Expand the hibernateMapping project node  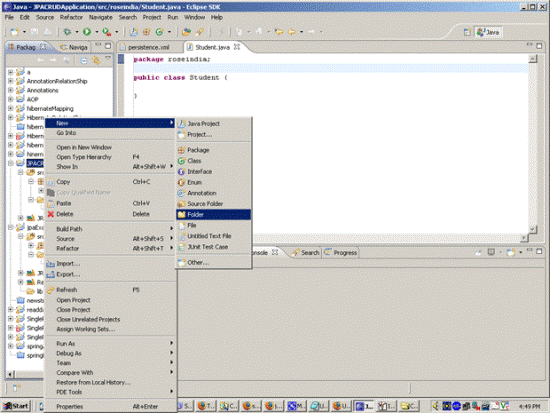click(x=11, y=108)
